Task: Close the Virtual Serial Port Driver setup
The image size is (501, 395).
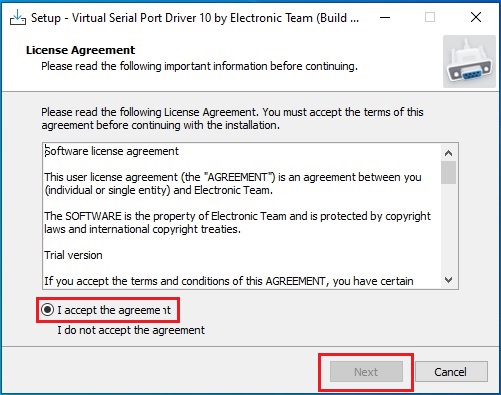Action: click(476, 17)
